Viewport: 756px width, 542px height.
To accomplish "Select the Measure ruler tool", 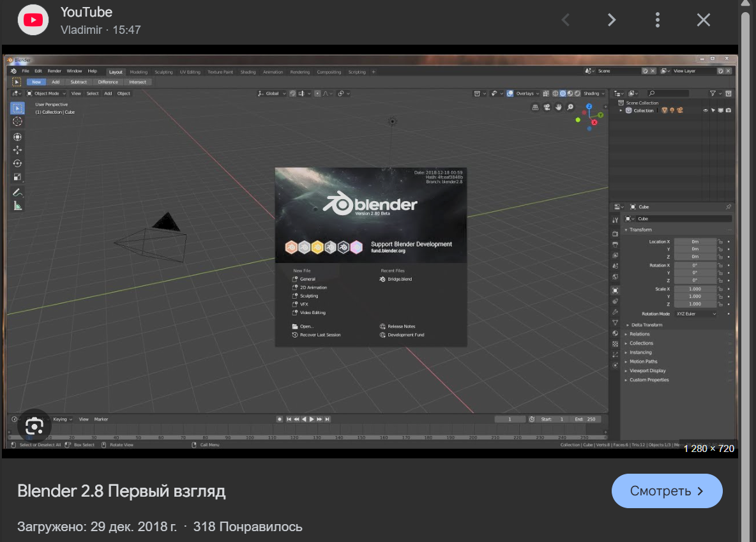I will pos(17,206).
